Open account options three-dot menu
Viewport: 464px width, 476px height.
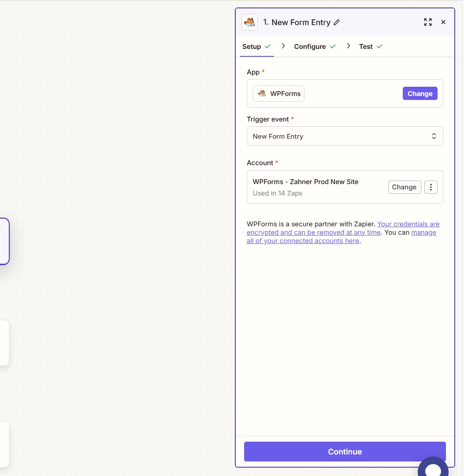431,187
